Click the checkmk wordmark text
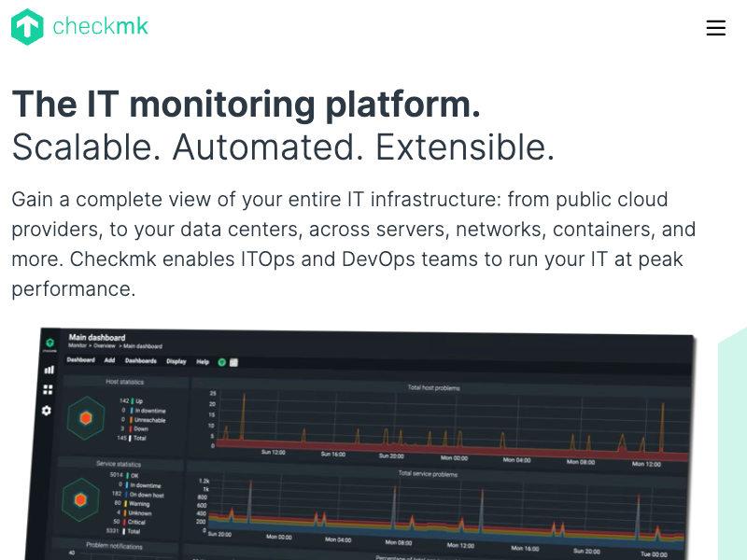 [x=100, y=26]
